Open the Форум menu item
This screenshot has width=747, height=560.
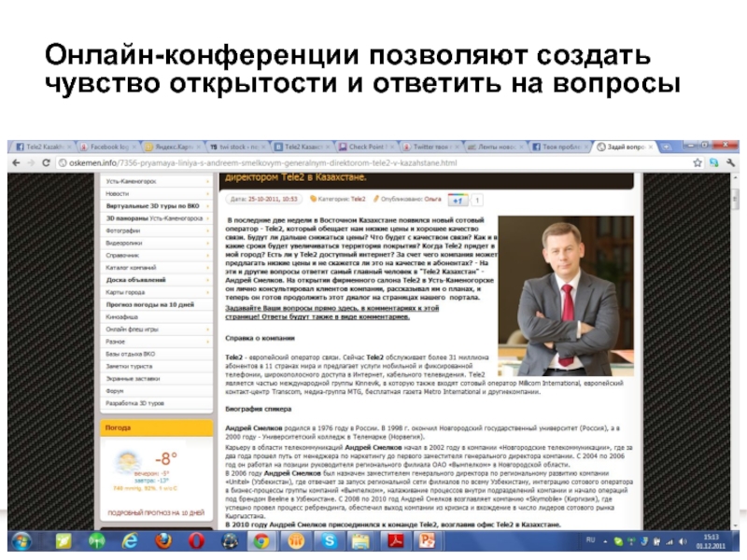(x=156, y=391)
